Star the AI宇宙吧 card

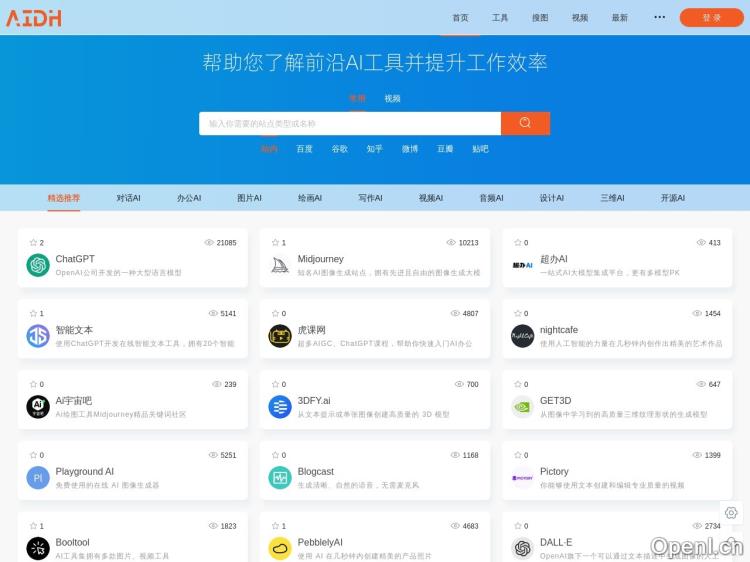pos(33,384)
